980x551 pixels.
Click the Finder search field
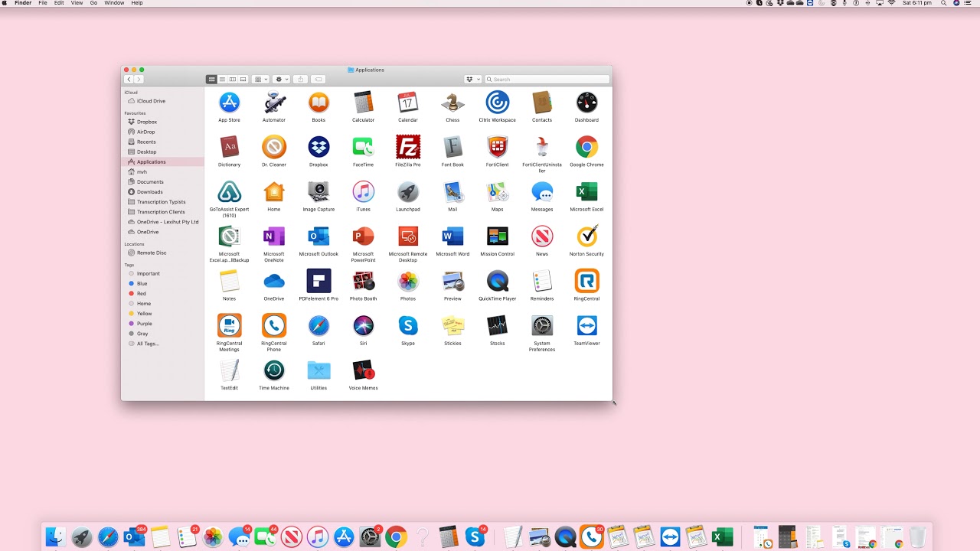[x=547, y=80]
